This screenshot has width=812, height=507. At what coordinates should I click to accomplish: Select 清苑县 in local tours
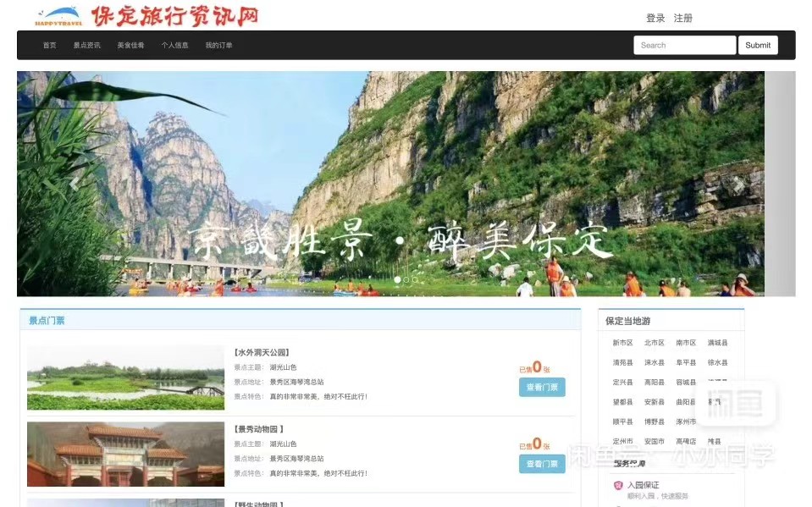click(x=622, y=362)
